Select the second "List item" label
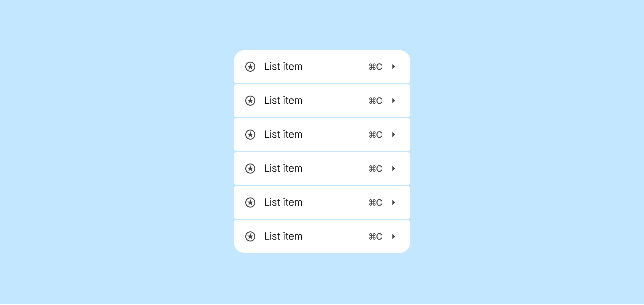The width and height of the screenshot is (644, 305). click(x=283, y=100)
